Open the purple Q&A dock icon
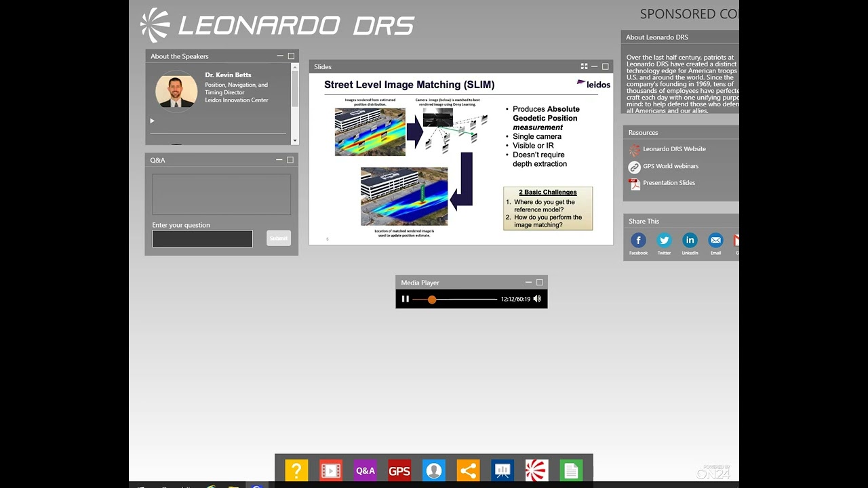 [365, 470]
